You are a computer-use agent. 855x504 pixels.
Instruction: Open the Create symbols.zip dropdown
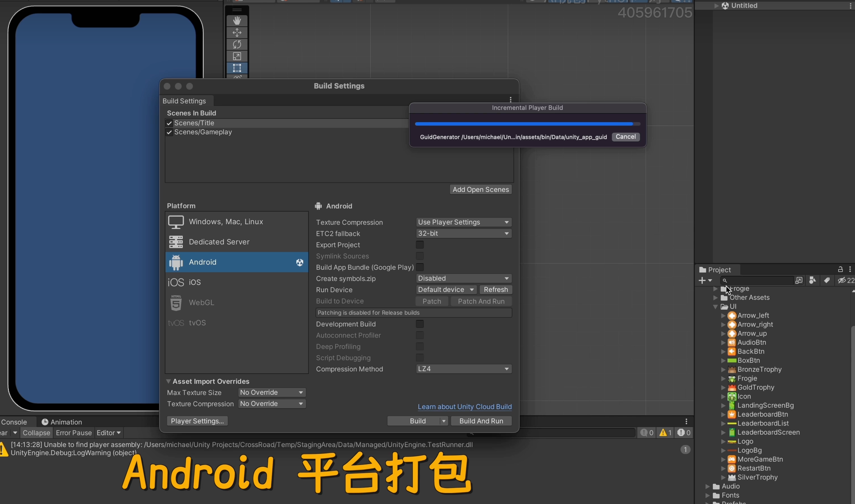click(x=464, y=279)
